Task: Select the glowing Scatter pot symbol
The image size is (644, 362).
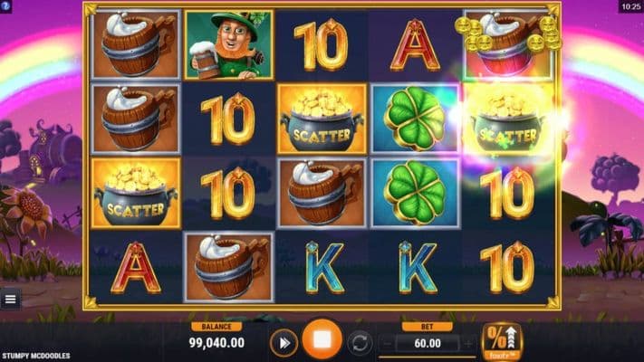Action: coord(508,119)
